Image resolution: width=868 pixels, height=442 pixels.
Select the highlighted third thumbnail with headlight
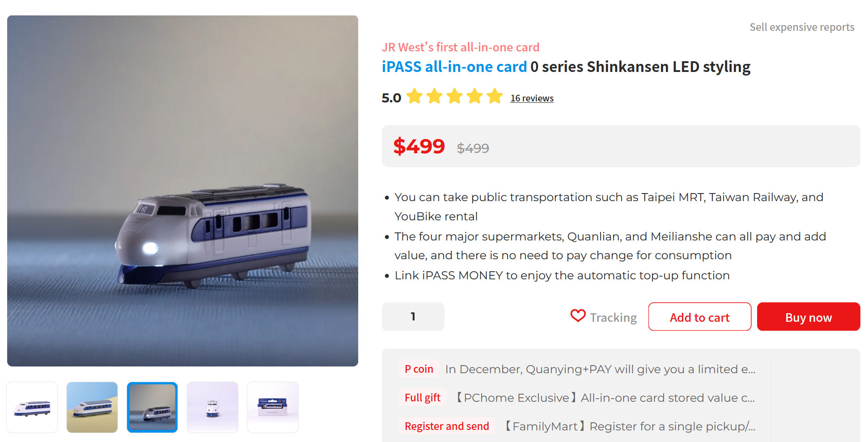152,407
